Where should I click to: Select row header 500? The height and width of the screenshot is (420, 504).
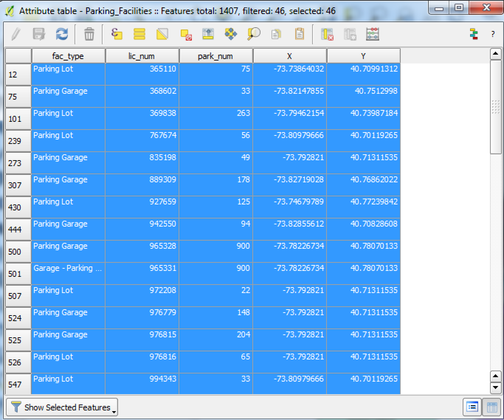coord(18,252)
